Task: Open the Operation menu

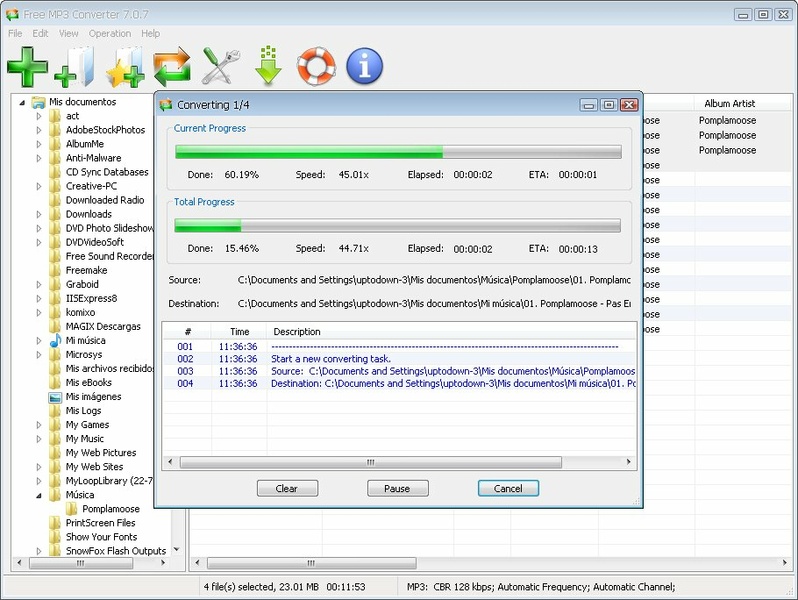Action: [109, 33]
